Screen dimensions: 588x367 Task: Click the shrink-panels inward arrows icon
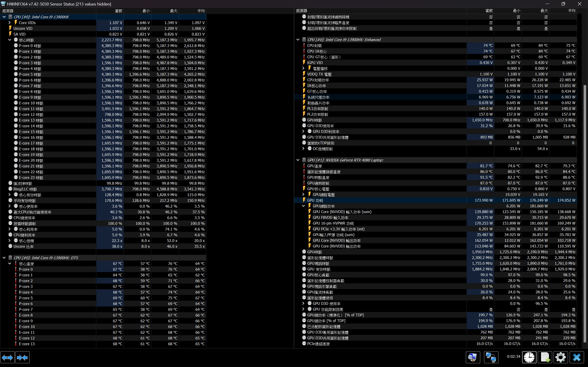[x=22, y=357]
